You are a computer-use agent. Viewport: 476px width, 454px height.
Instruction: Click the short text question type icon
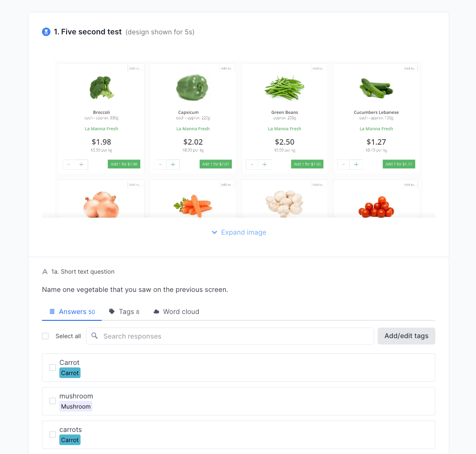(x=45, y=272)
